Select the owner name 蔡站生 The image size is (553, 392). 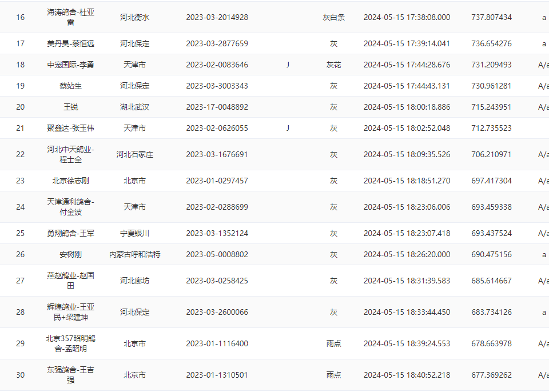click(x=71, y=86)
